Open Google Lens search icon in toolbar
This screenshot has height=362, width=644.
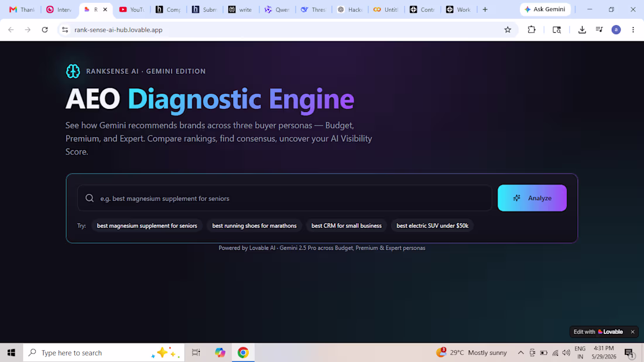(557, 30)
